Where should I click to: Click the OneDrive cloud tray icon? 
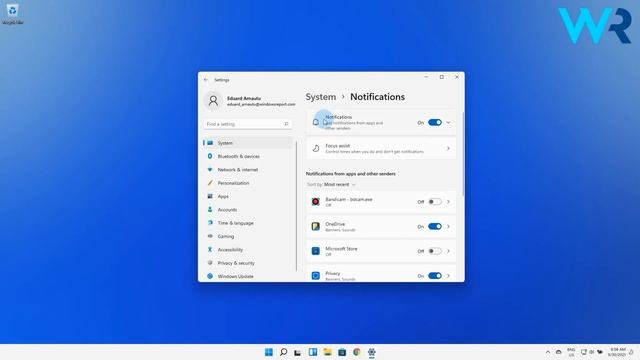(558, 352)
